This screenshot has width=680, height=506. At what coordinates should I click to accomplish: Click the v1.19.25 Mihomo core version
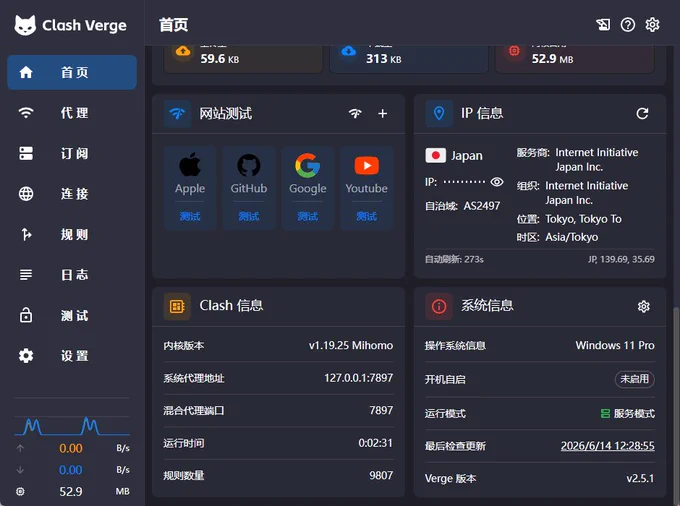pos(351,346)
